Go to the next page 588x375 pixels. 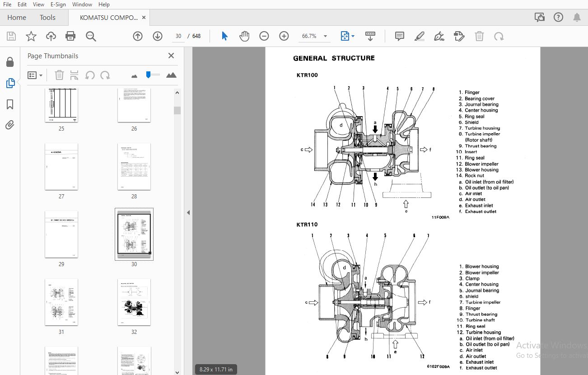point(158,36)
